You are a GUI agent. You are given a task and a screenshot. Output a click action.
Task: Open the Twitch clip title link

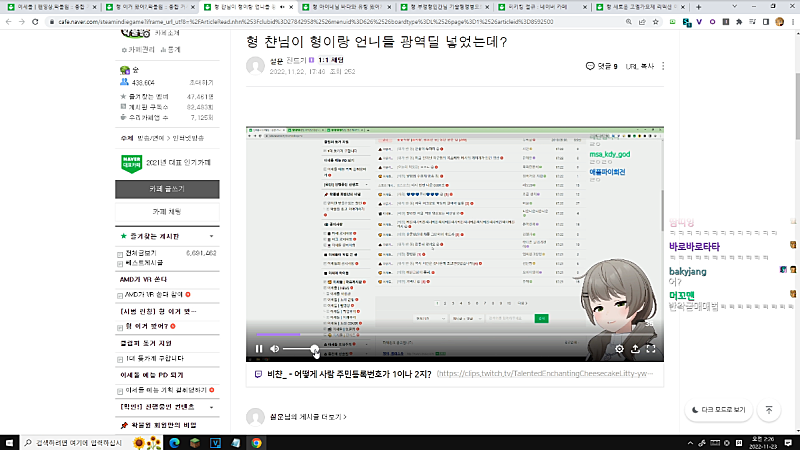click(349, 374)
